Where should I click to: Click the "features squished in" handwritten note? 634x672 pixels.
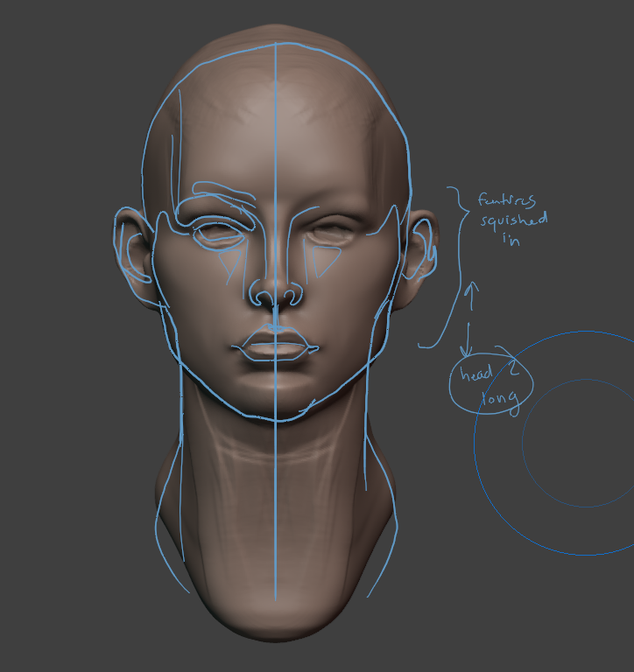pyautogui.click(x=511, y=219)
